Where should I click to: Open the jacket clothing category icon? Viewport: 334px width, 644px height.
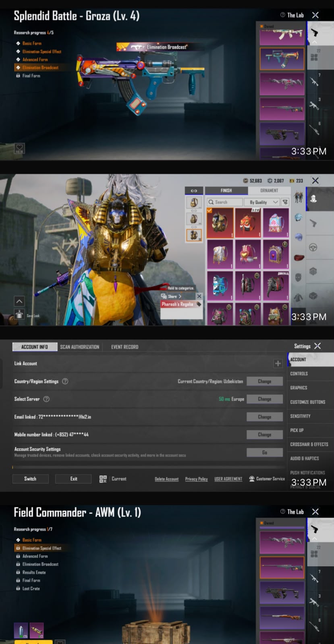pos(298,297)
